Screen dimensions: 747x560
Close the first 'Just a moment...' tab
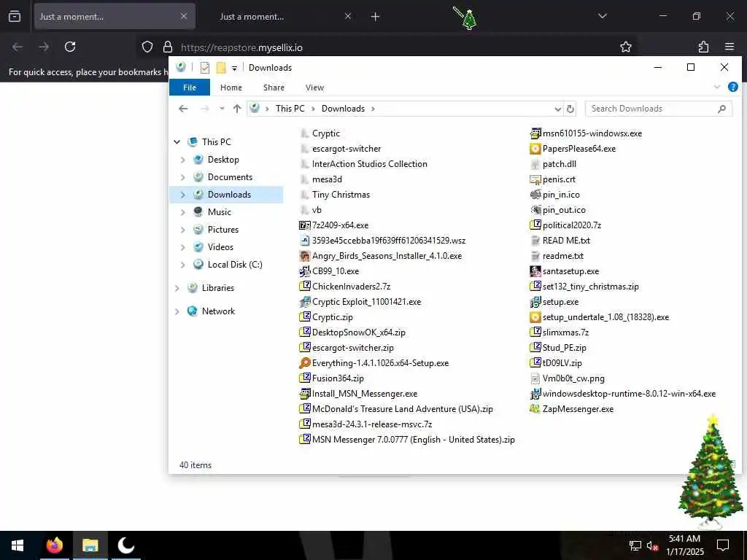pos(184,16)
